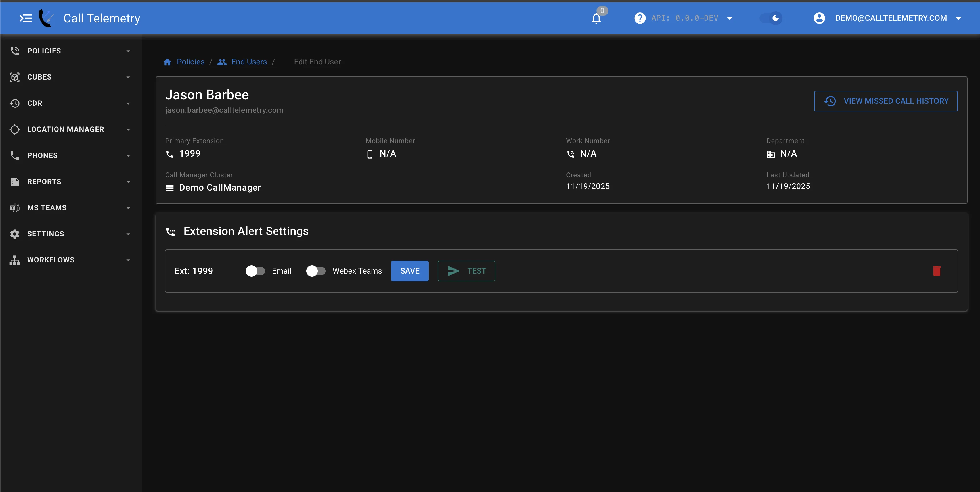Click the help question mark icon
This screenshot has height=492, width=980.
point(640,18)
